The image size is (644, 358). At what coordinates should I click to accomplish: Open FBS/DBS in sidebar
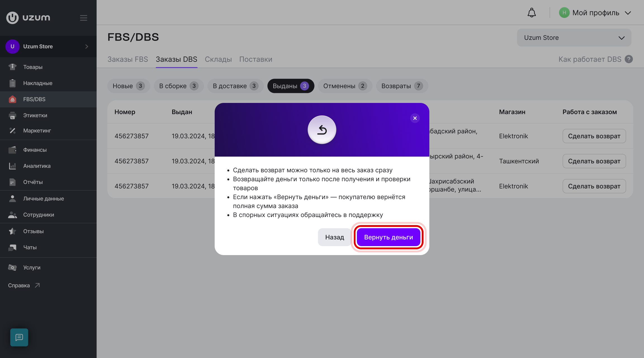point(48,99)
